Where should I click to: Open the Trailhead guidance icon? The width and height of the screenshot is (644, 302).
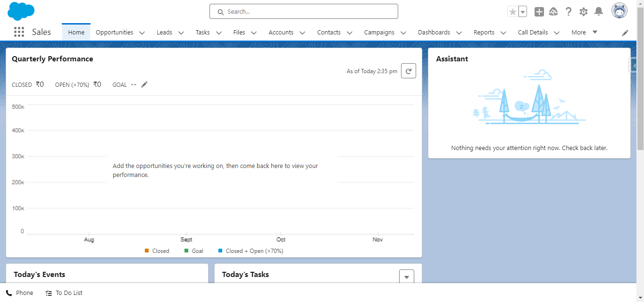pyautogui.click(x=554, y=12)
